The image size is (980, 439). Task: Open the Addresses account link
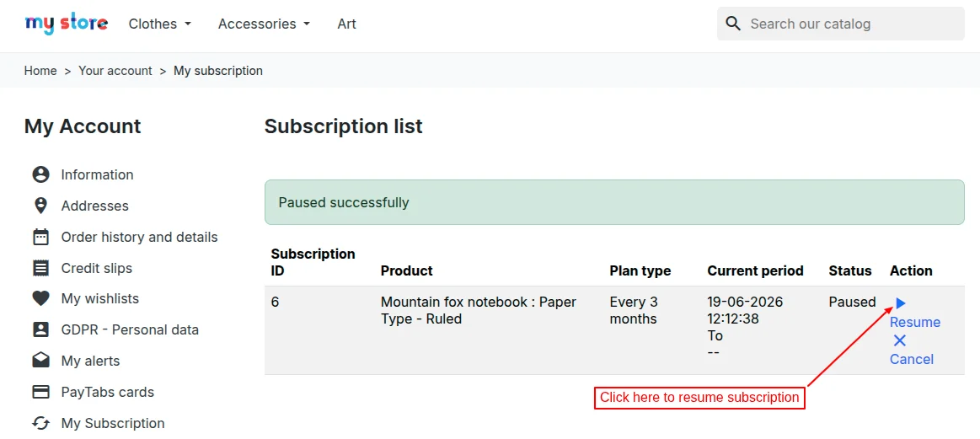tap(95, 206)
